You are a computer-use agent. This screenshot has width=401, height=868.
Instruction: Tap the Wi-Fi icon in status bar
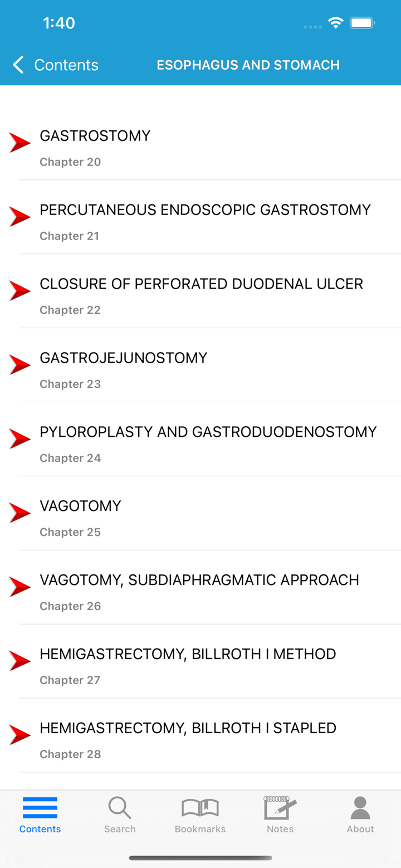(335, 23)
